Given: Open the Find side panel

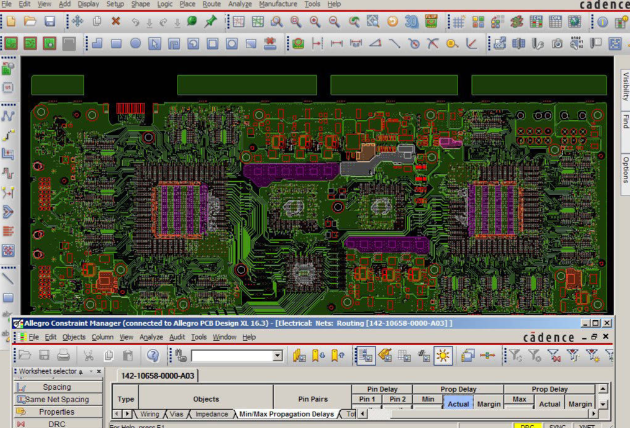Looking at the screenshot, I should click(624, 121).
